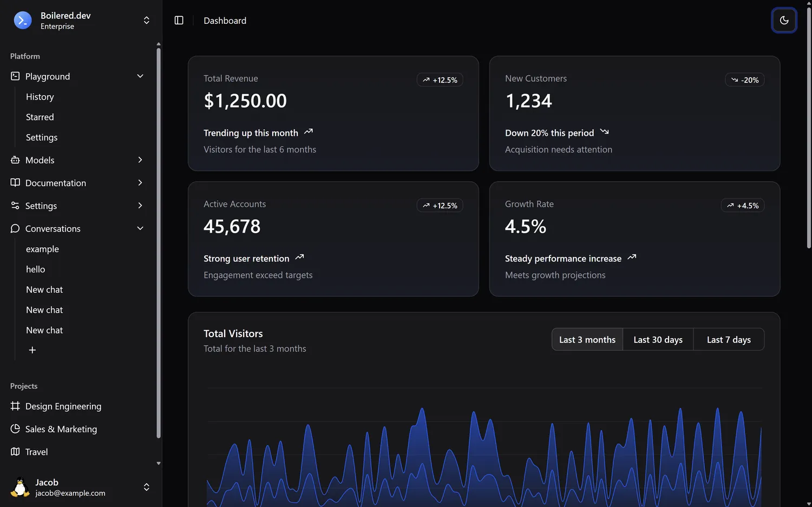Open the History link under Playground
The height and width of the screenshot is (507, 812).
[x=40, y=97]
